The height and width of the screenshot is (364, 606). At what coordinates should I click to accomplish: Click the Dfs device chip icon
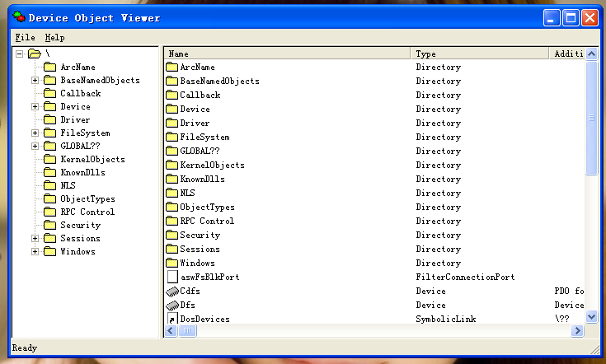pos(172,306)
